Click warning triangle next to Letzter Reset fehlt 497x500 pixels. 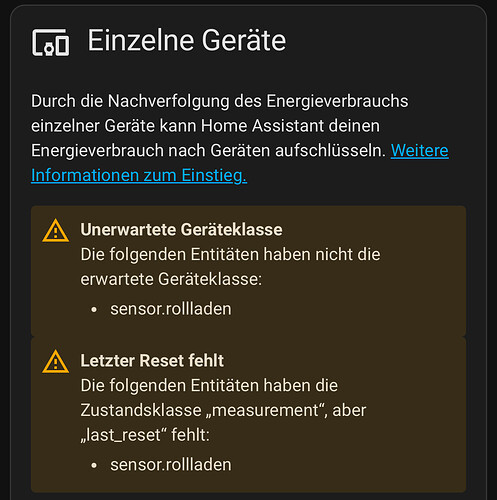[x=56, y=361]
